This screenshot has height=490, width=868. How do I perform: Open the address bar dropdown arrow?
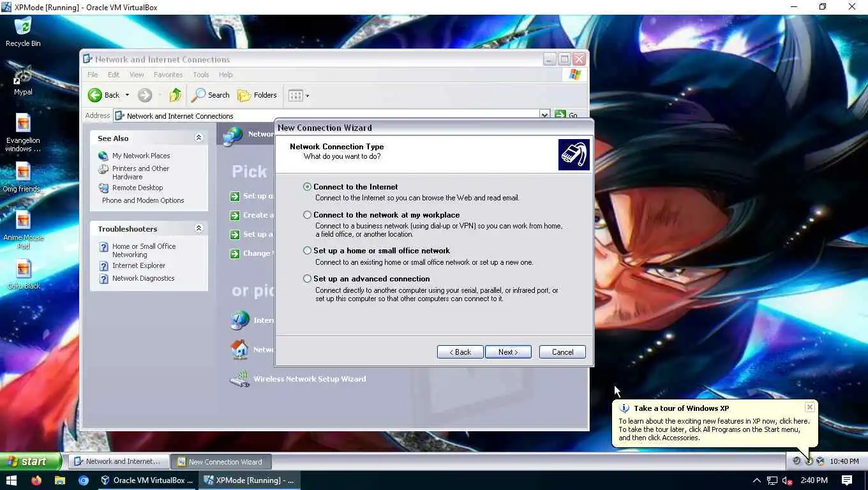pos(544,115)
